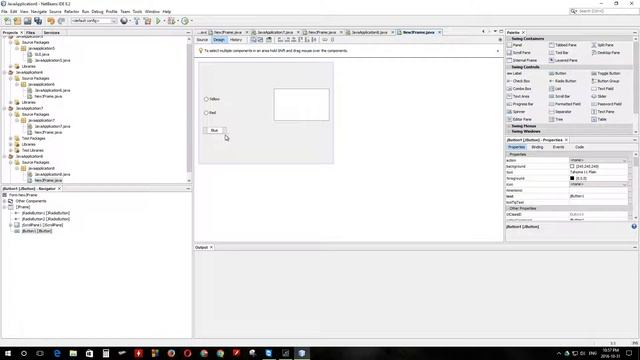Collapse the Swing Controls palette section
Viewport: 640px width, 360px height.
(x=509, y=67)
